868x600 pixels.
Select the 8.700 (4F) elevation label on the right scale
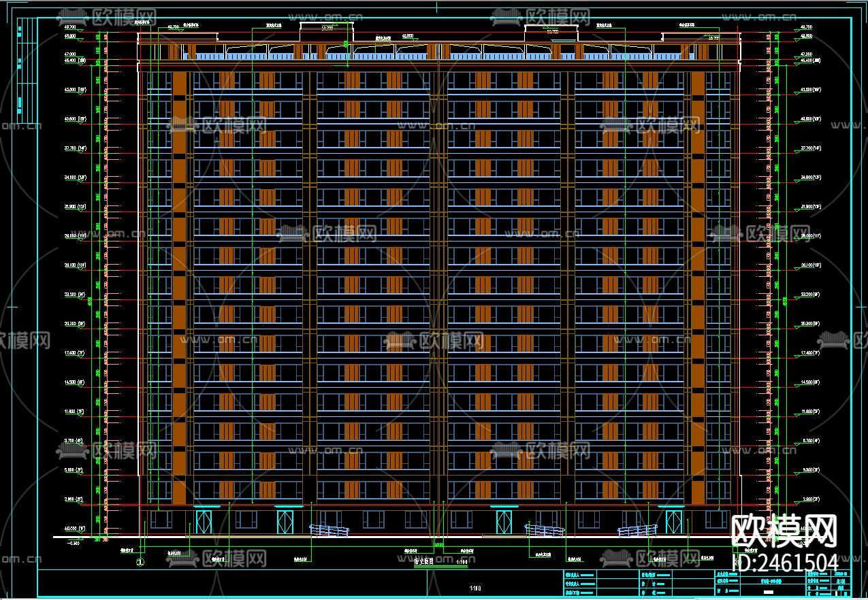click(x=810, y=441)
